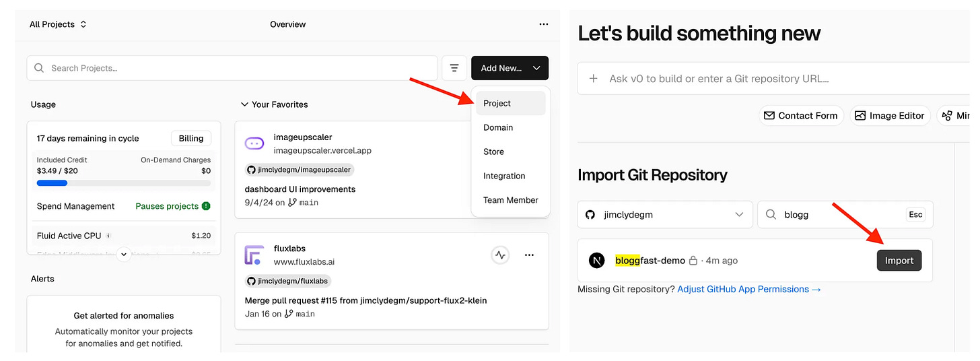Open the jimclydegm/fluxlabs repository badge

(288, 281)
